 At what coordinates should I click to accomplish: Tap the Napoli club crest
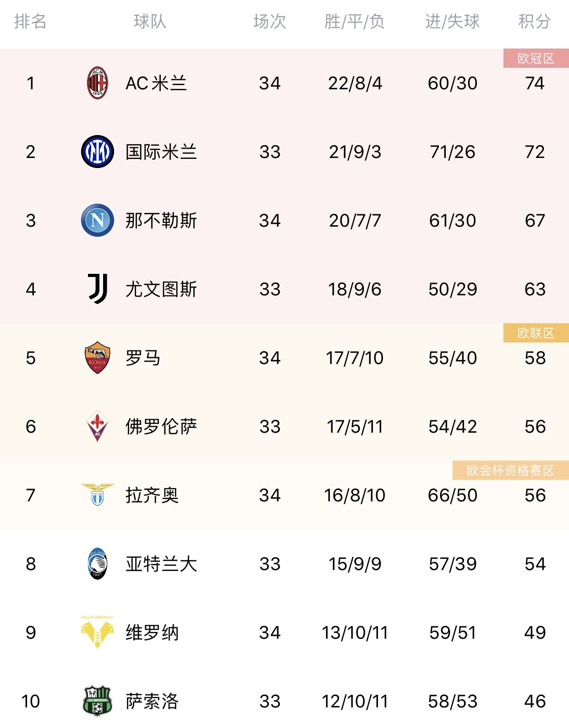[x=97, y=220]
